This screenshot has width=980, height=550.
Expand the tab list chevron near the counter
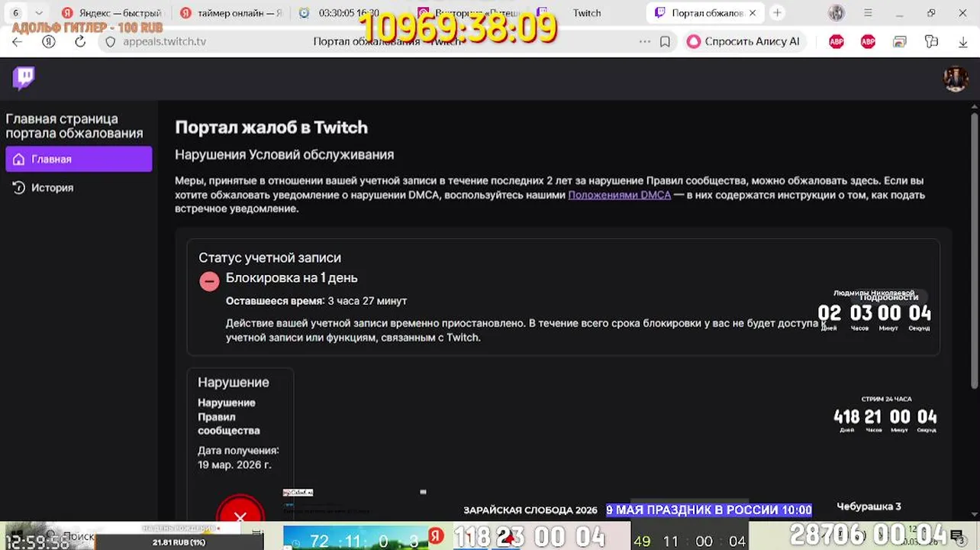click(39, 13)
